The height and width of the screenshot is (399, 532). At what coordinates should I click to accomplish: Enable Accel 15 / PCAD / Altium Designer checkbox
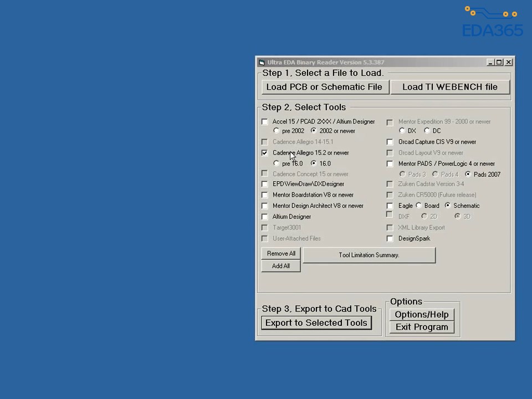tap(265, 122)
